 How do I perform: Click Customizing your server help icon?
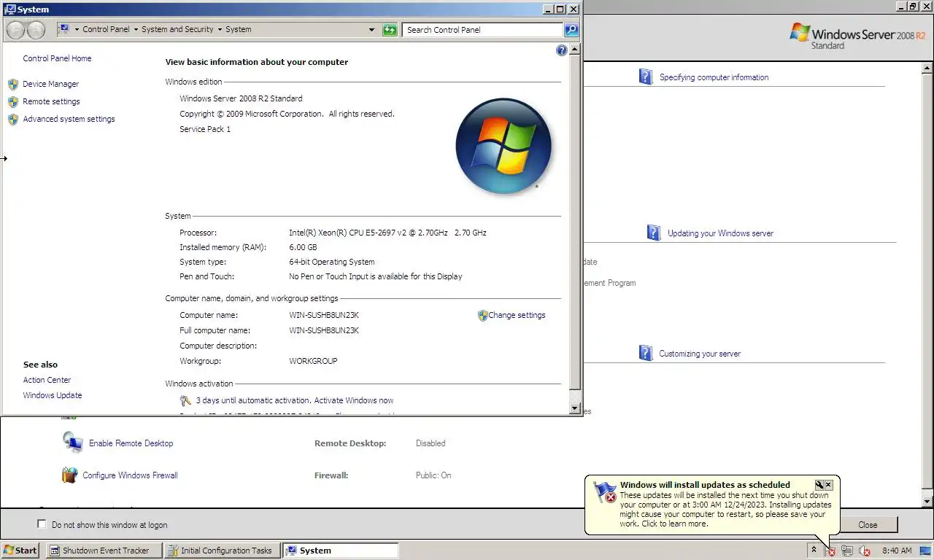[x=646, y=354]
